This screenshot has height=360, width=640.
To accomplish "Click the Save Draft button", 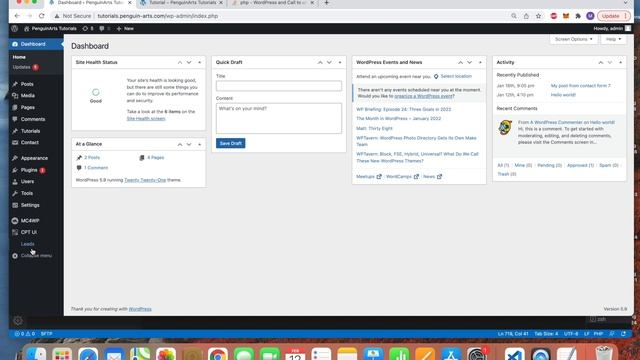I will tap(231, 143).
